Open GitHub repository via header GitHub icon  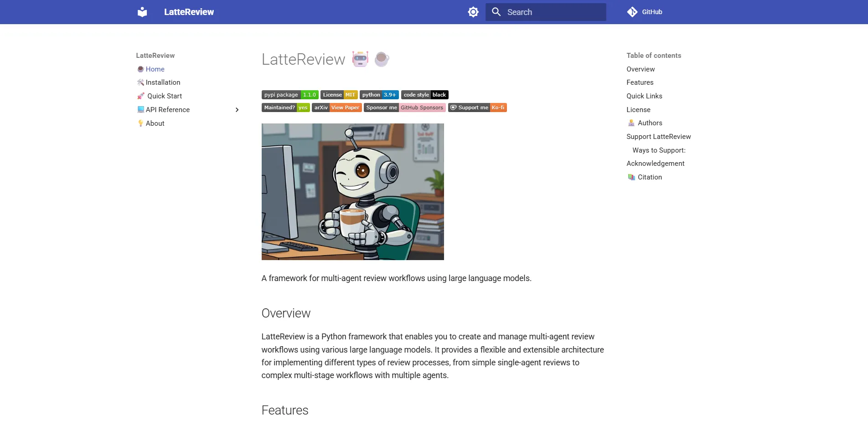tap(632, 12)
